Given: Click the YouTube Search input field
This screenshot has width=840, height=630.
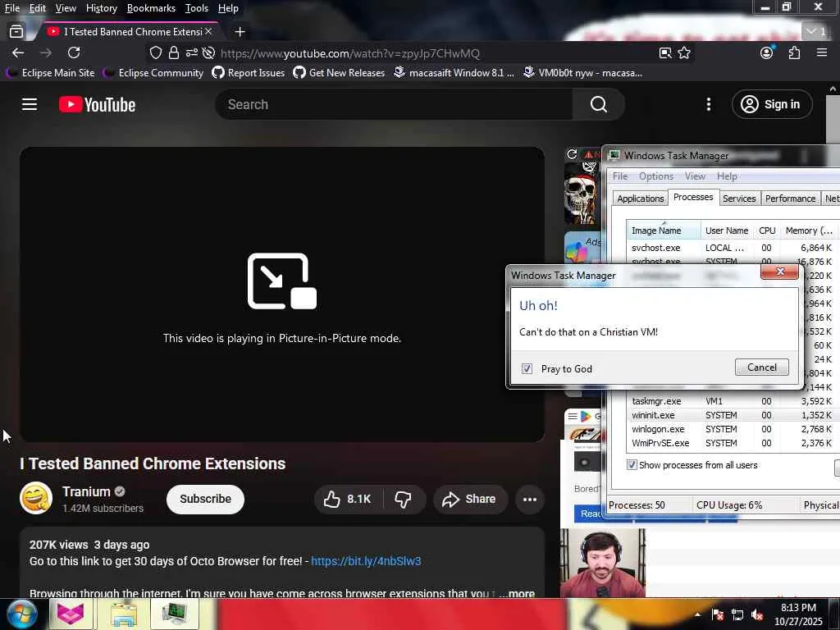Looking at the screenshot, I should click(x=395, y=104).
